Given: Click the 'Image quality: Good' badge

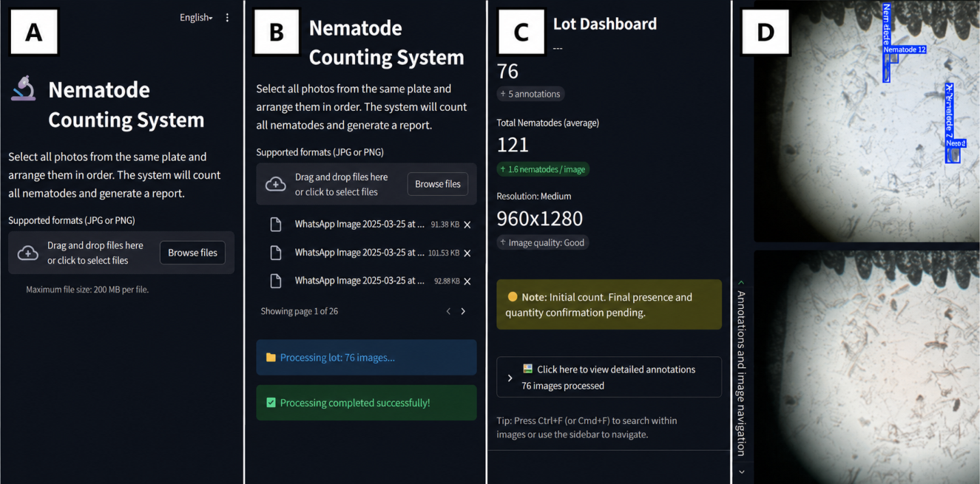Looking at the screenshot, I should (x=543, y=242).
